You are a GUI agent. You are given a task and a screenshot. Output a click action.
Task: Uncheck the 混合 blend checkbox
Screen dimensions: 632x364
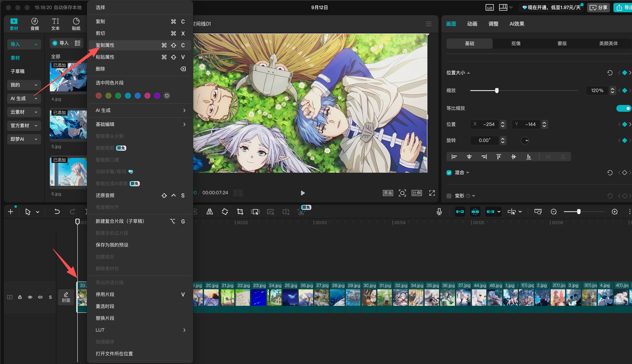click(449, 172)
